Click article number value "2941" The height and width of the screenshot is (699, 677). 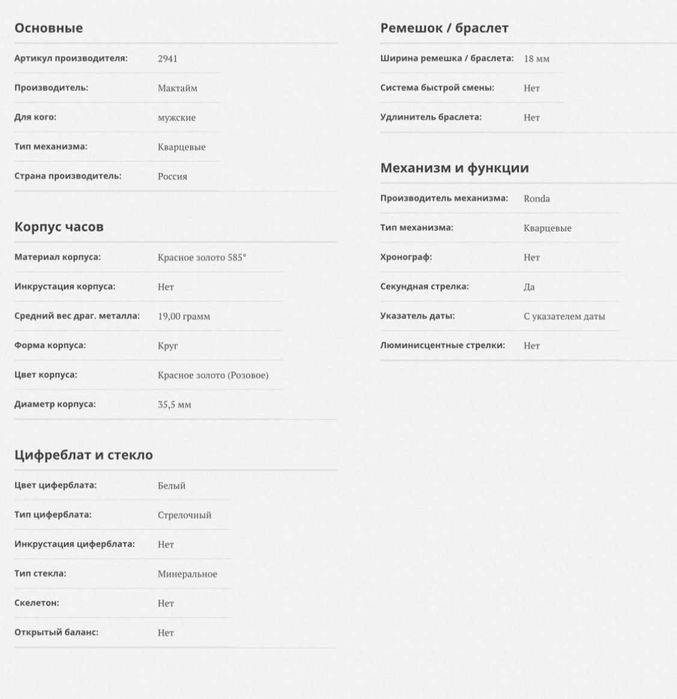coord(168,59)
